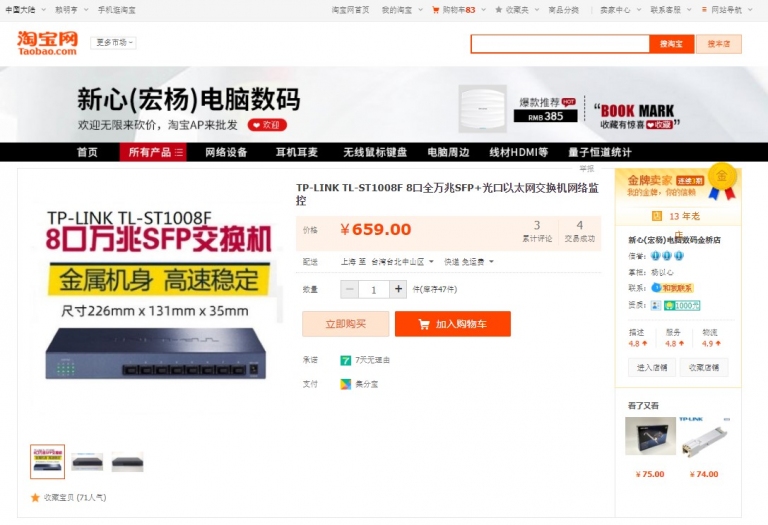Screen dimensions: 768x525
Task: Open the 电脑周边 shop nav tab
Action: tap(448, 152)
